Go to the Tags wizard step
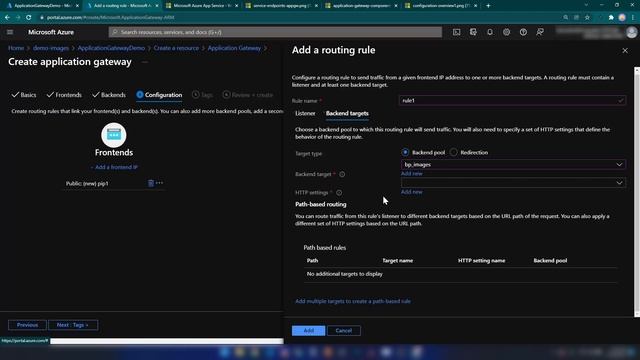The image size is (640, 360). [202, 95]
